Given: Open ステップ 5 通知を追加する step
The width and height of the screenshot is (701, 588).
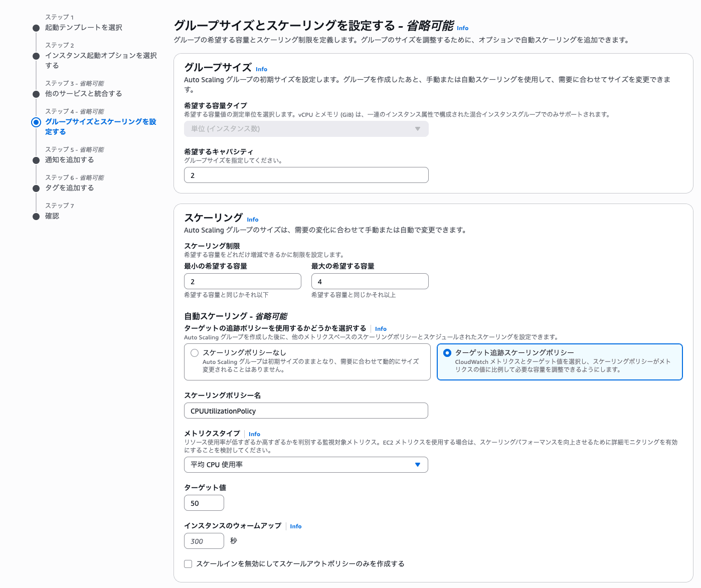Looking at the screenshot, I should [x=71, y=160].
